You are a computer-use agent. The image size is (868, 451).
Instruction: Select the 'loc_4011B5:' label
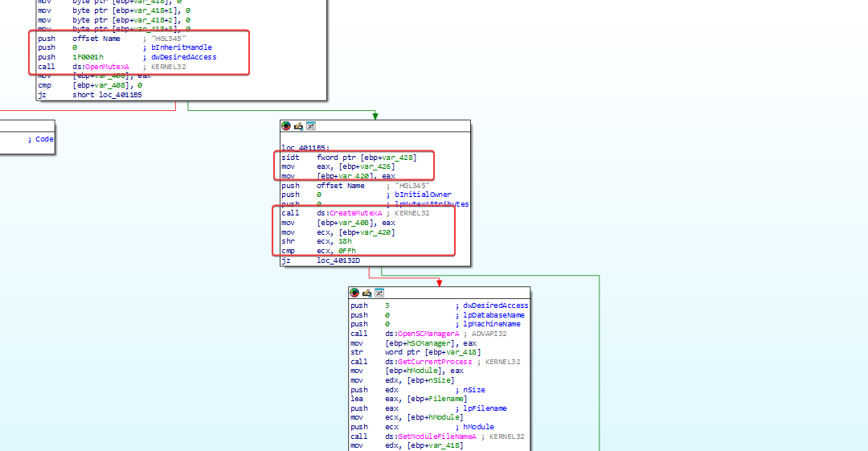click(305, 148)
